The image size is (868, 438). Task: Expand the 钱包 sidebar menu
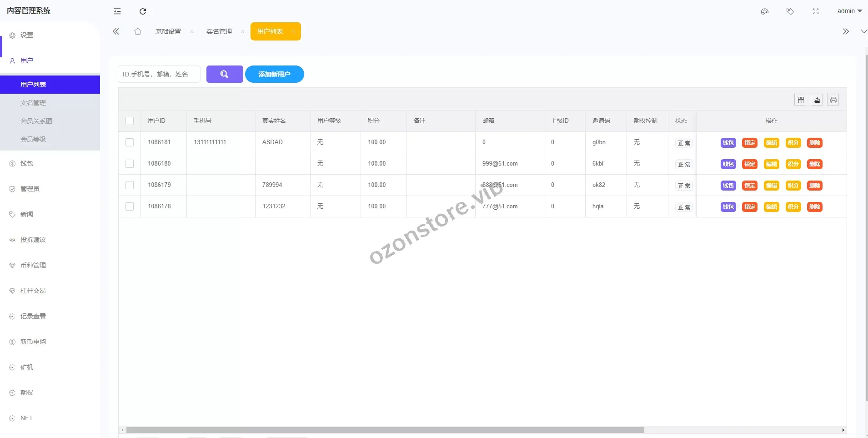click(x=27, y=163)
